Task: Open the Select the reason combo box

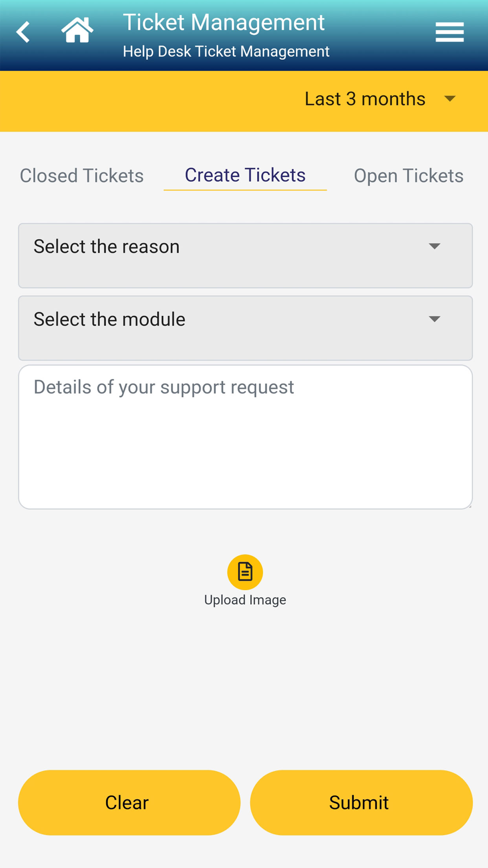Action: (x=245, y=256)
